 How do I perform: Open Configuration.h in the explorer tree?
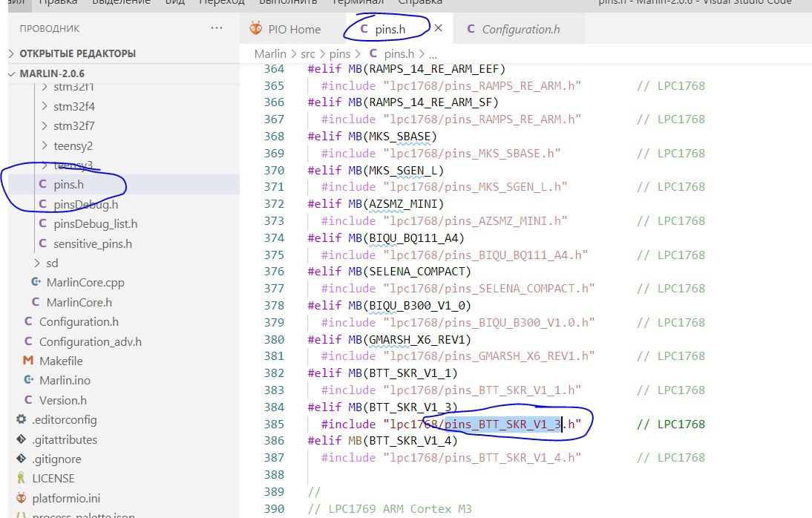tap(79, 321)
